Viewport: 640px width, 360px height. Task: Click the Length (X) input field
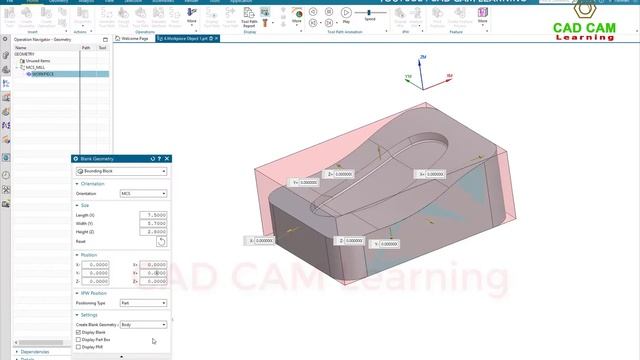[153, 215]
